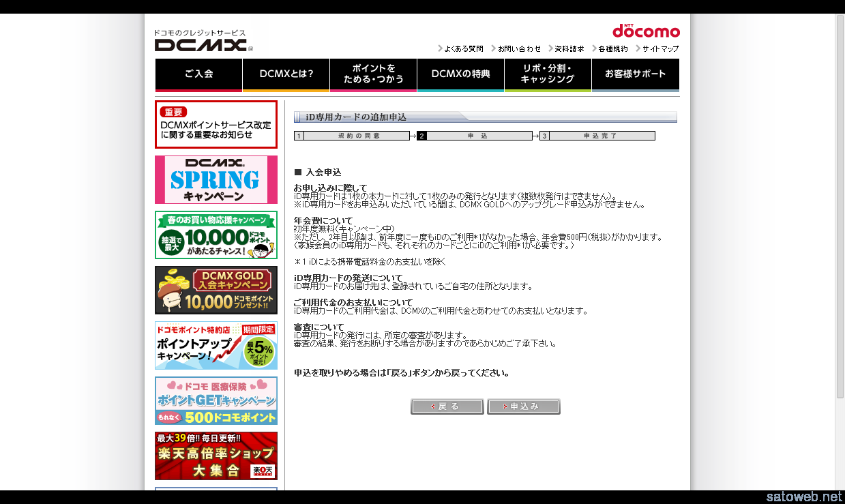845x504 pixels.
Task: Open the ドコモ医療保険 ポイントGET banner
Action: pyautogui.click(x=216, y=401)
